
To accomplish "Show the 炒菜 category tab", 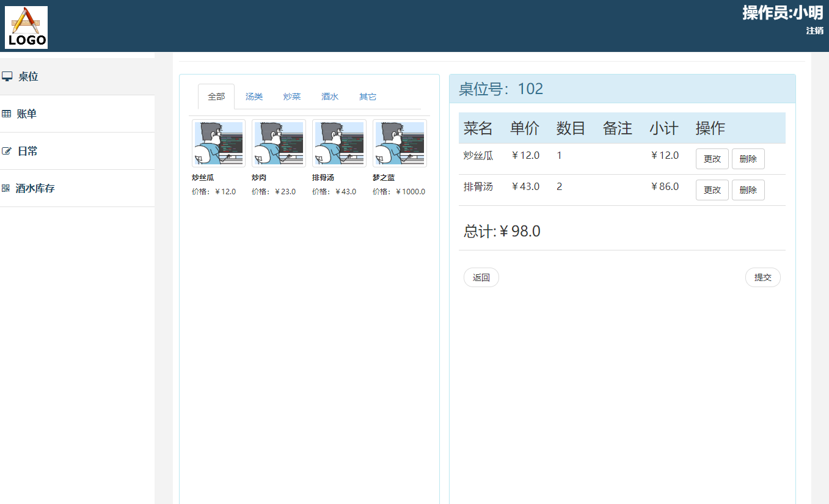I will [292, 97].
